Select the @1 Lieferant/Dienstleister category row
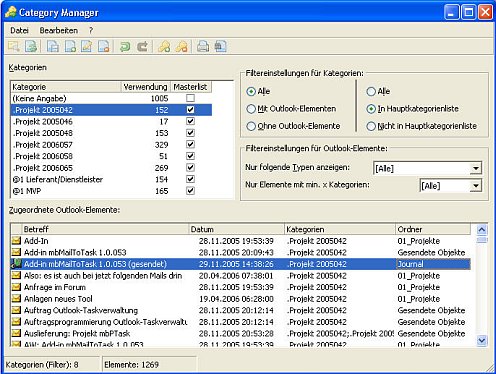This screenshot has width=496, height=374. coord(111,179)
